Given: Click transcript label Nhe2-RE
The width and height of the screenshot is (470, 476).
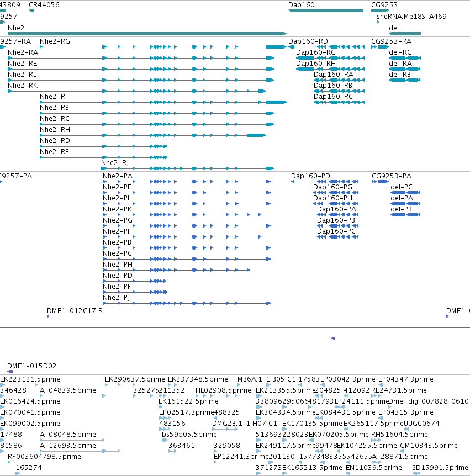Looking at the screenshot, I should (23, 64).
